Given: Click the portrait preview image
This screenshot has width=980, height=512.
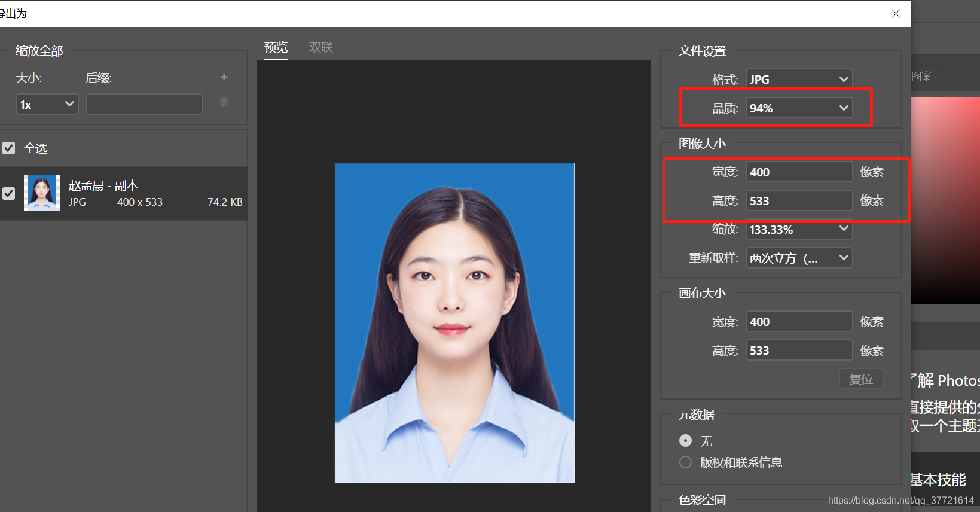Looking at the screenshot, I should [x=454, y=323].
